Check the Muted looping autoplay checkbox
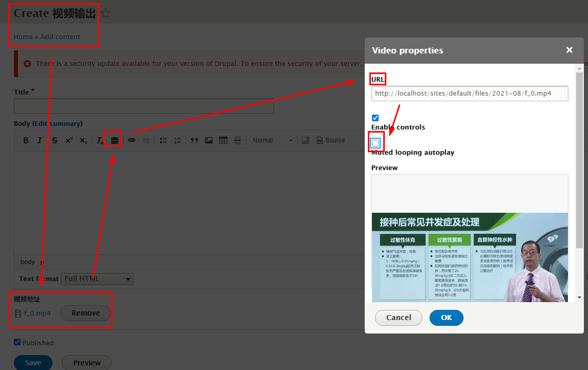The width and height of the screenshot is (588, 370). pyautogui.click(x=376, y=143)
